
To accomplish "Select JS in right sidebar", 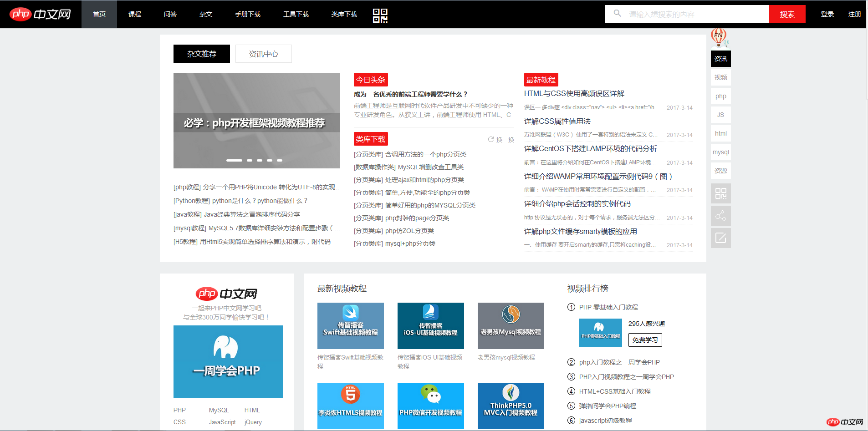I will click(x=721, y=115).
